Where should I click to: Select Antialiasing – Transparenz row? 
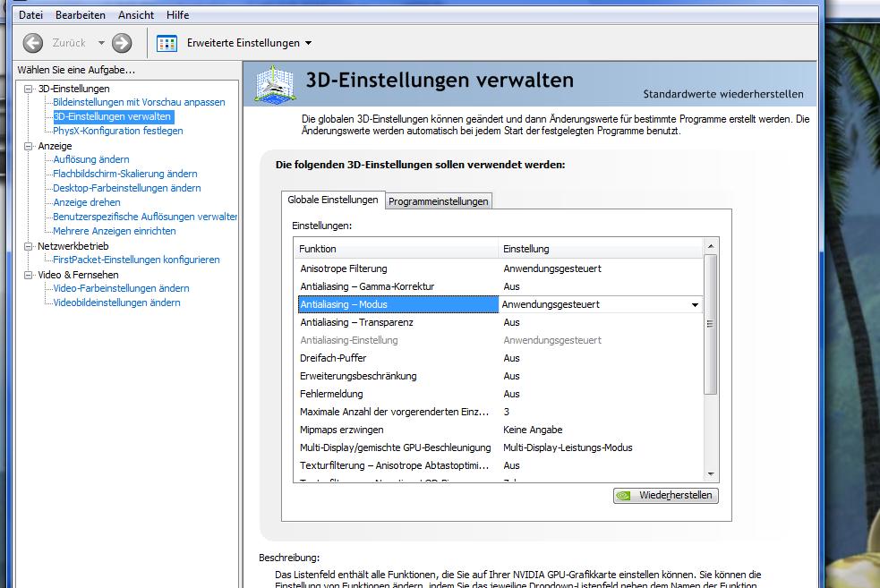[500, 322]
